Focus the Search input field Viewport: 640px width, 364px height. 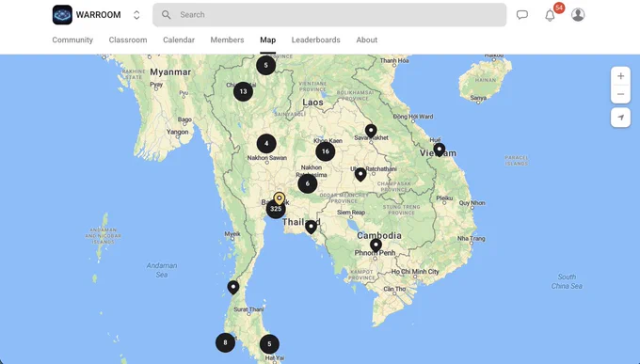tap(329, 15)
